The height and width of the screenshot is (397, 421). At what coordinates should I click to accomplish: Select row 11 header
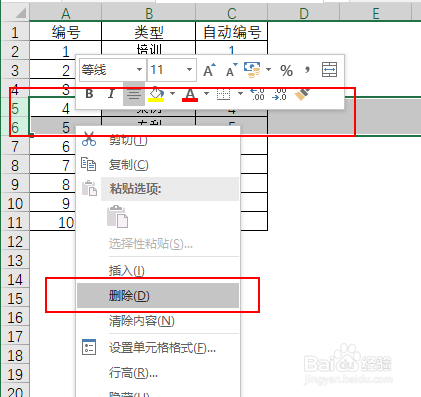[x=15, y=222]
